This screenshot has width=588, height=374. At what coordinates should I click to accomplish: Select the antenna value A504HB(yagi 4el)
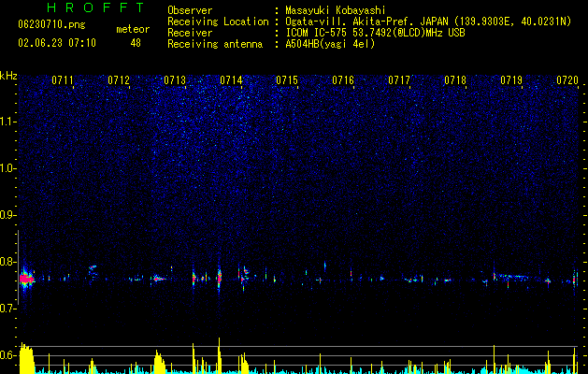(330, 44)
